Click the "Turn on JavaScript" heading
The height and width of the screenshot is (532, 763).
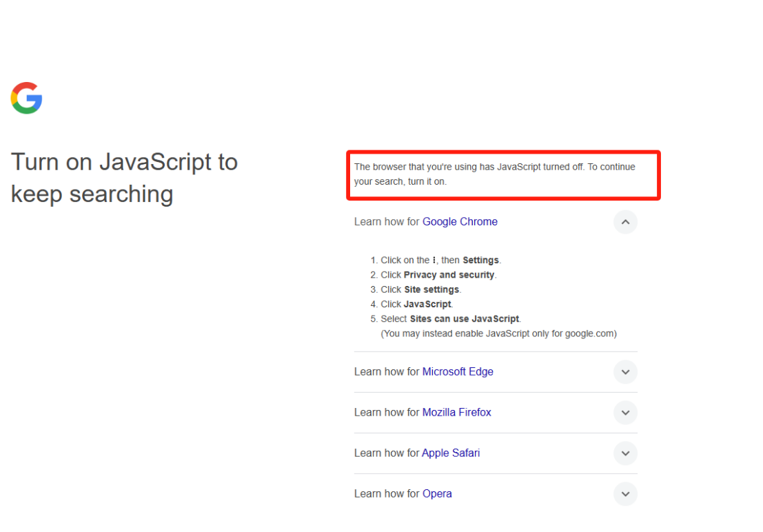click(x=124, y=178)
